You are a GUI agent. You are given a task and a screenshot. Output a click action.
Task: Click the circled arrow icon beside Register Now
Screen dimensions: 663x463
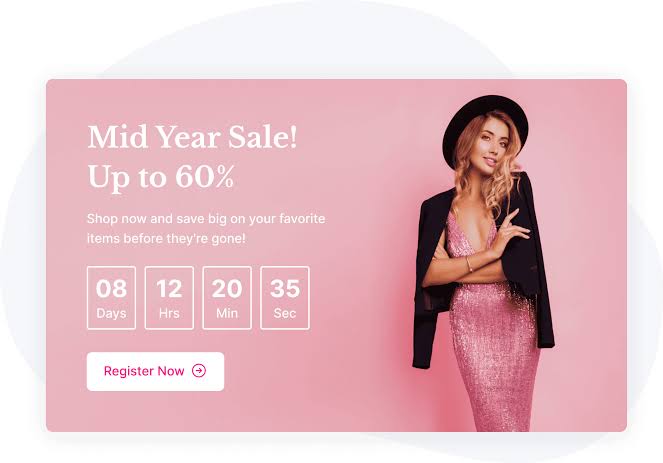199,371
